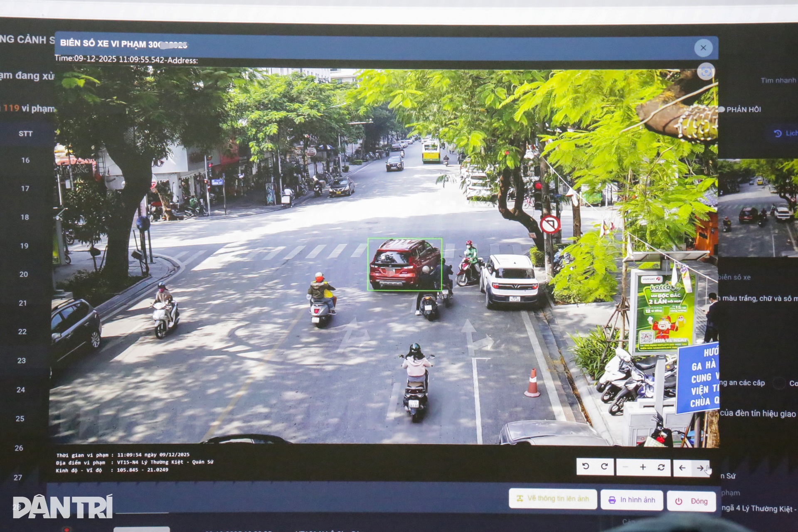Zoom in with the plus icon
Viewport: 798px width, 532px height.
[643, 466]
